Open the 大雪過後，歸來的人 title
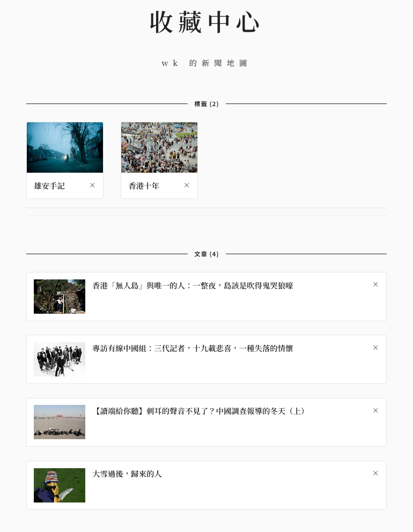Screen dimensions: 413x532 pyautogui.click(x=127, y=474)
